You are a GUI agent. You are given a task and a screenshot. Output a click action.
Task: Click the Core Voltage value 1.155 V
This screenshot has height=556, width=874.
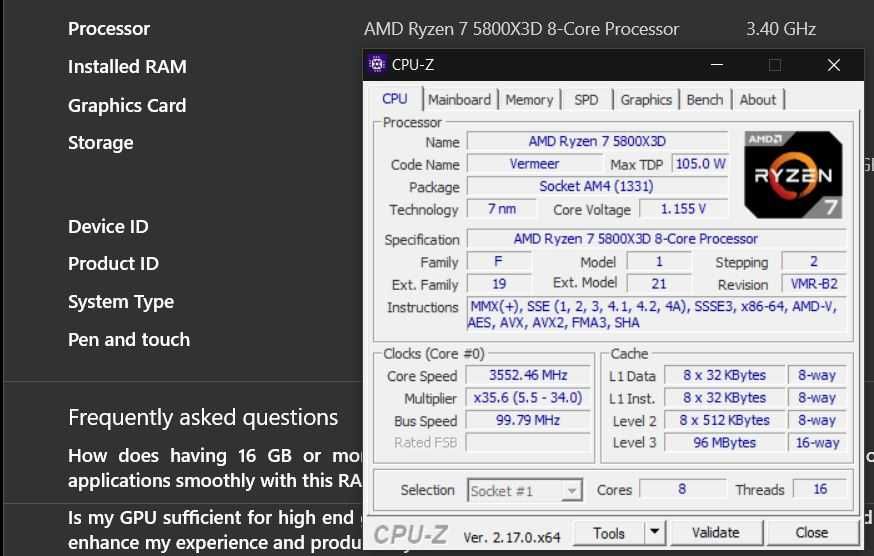[x=683, y=209]
